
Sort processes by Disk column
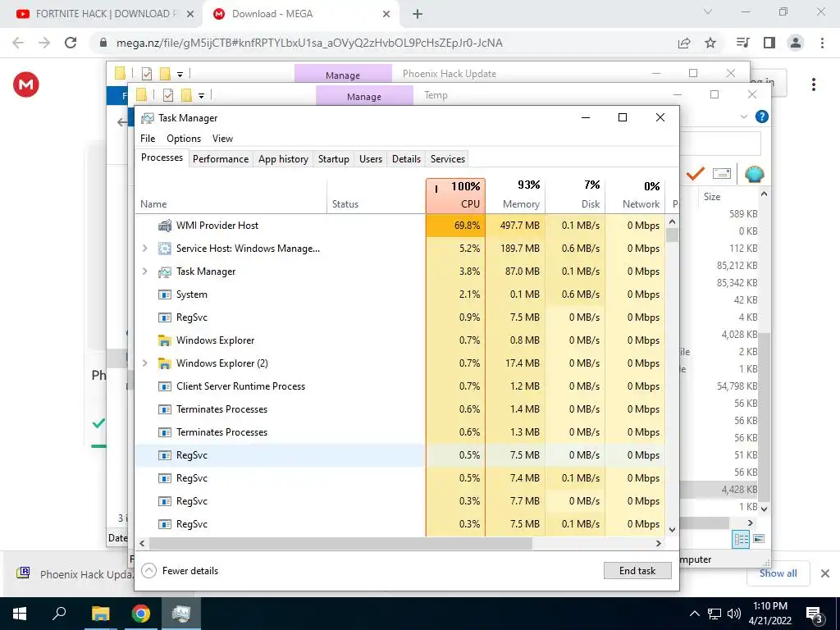point(575,196)
